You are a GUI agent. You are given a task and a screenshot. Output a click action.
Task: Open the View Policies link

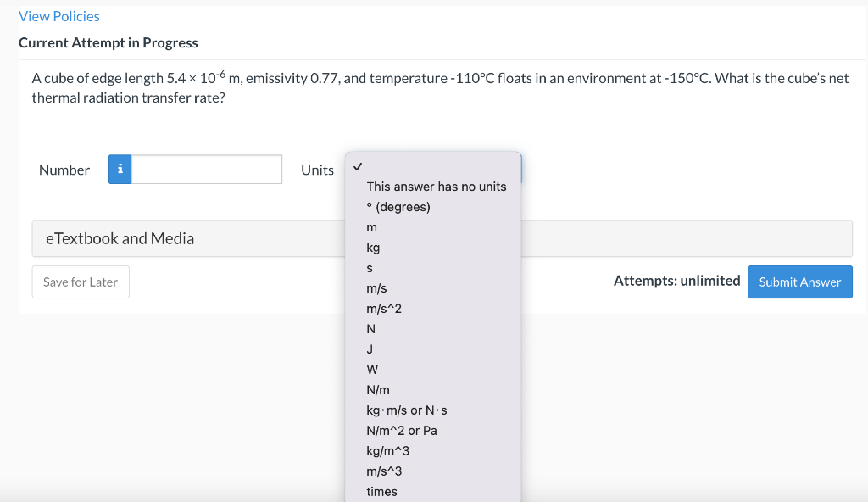click(59, 16)
